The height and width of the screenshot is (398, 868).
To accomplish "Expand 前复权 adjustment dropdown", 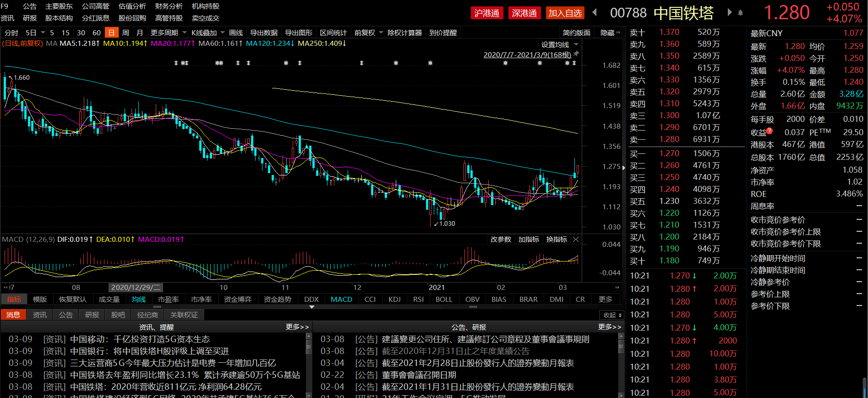I will 381,33.
